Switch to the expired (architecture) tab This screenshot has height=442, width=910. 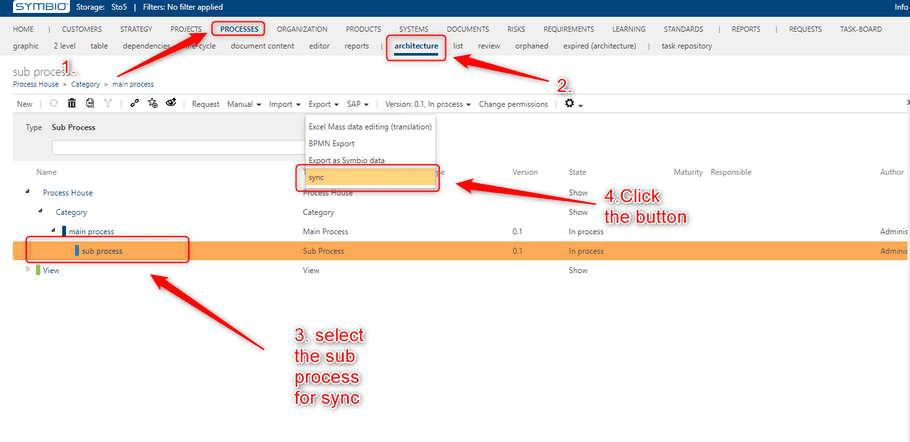click(600, 46)
